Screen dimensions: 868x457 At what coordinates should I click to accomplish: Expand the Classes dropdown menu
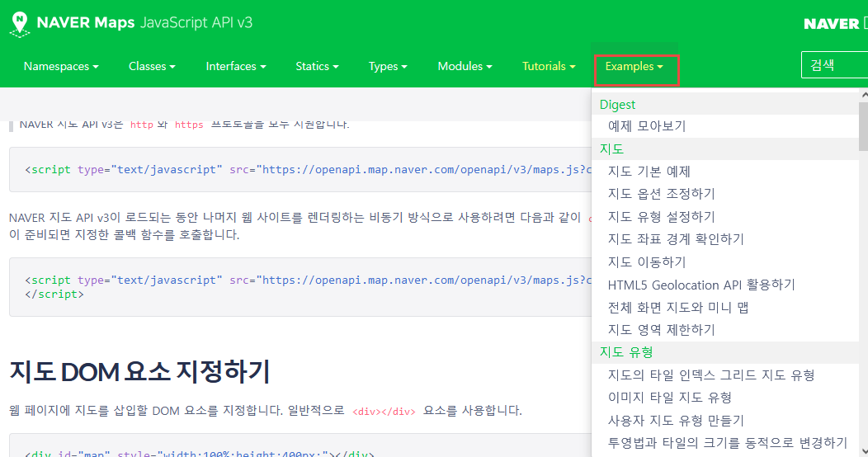152,66
